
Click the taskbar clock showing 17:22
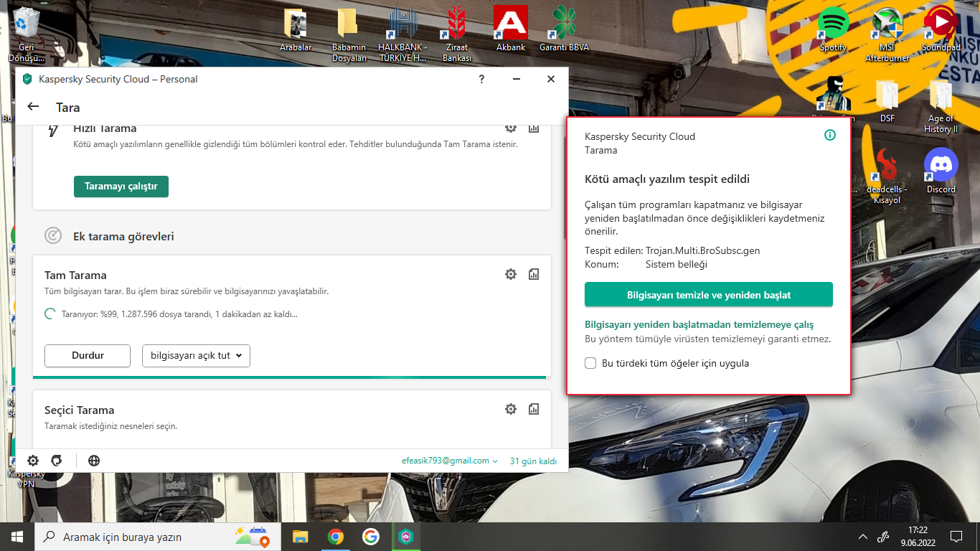(918, 537)
